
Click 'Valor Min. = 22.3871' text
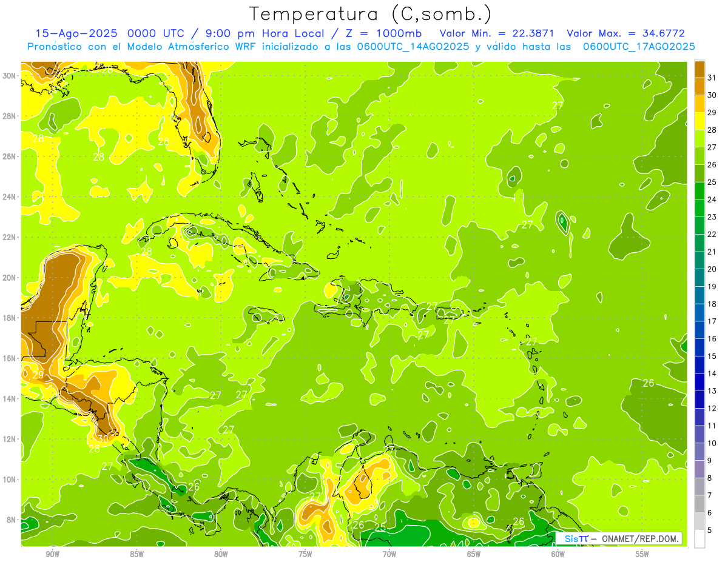click(x=497, y=34)
